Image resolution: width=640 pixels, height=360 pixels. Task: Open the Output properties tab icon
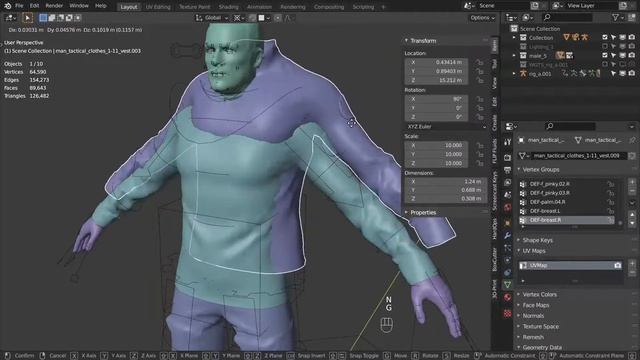click(507, 170)
